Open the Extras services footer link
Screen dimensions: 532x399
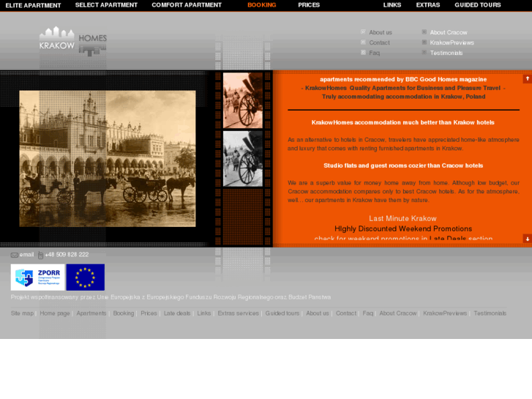click(238, 313)
